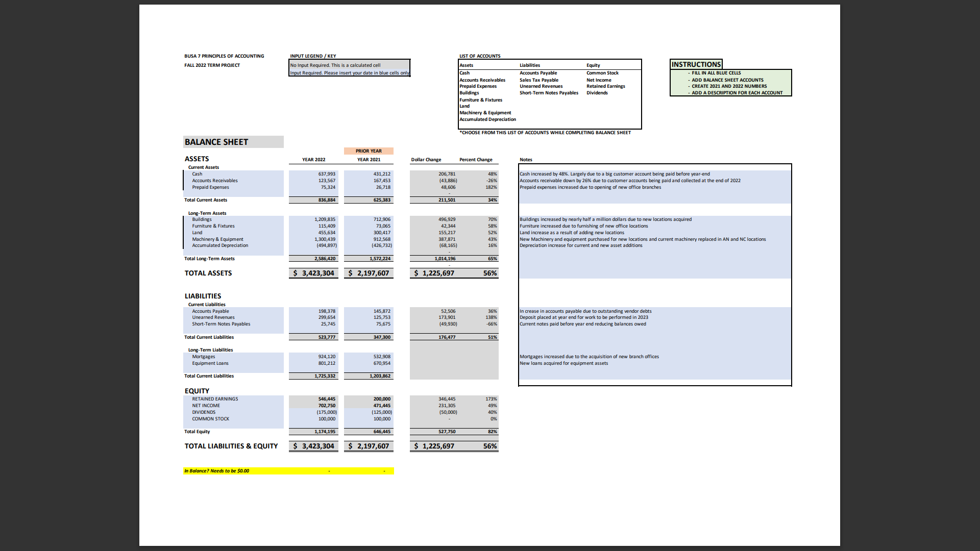Image resolution: width=980 pixels, height=551 pixels.
Task: Click TOTAL ASSETS dollar change 1,225,697
Action: 434,273
